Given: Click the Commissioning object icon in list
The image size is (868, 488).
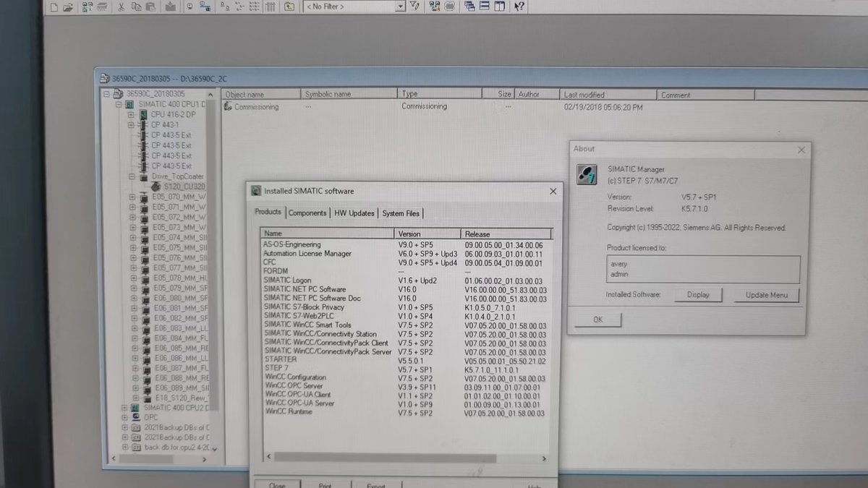Looking at the screenshot, I should (x=229, y=106).
